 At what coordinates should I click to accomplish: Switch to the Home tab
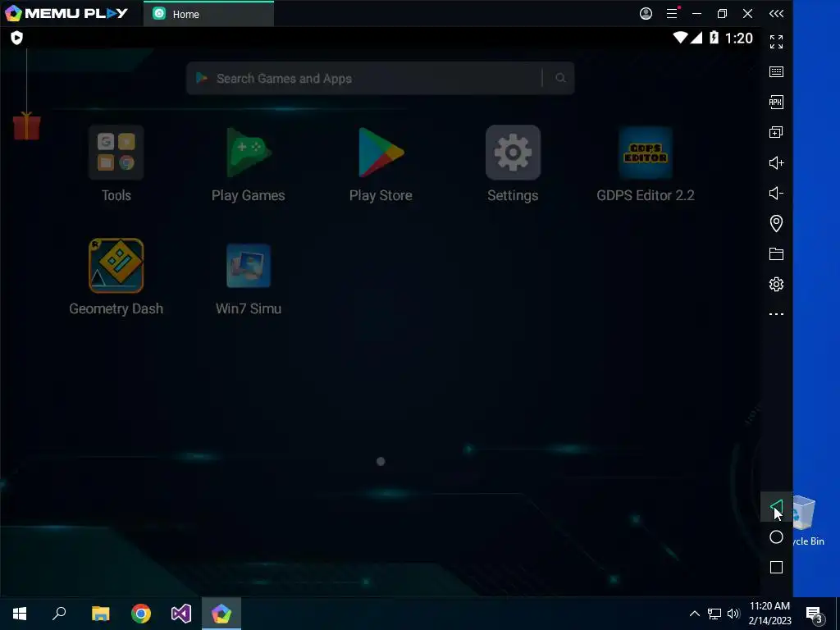tap(208, 14)
